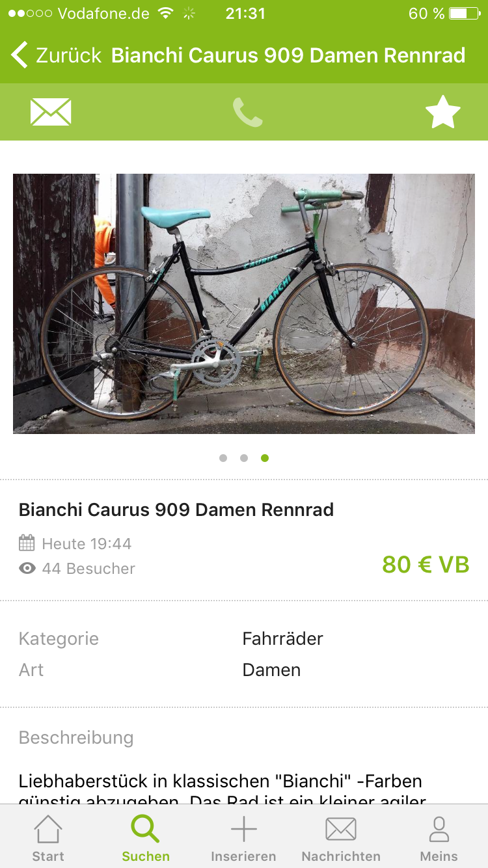This screenshot has width=488, height=868.
Task: Open the Nachrichten messages tab
Action: pyautogui.click(x=341, y=839)
